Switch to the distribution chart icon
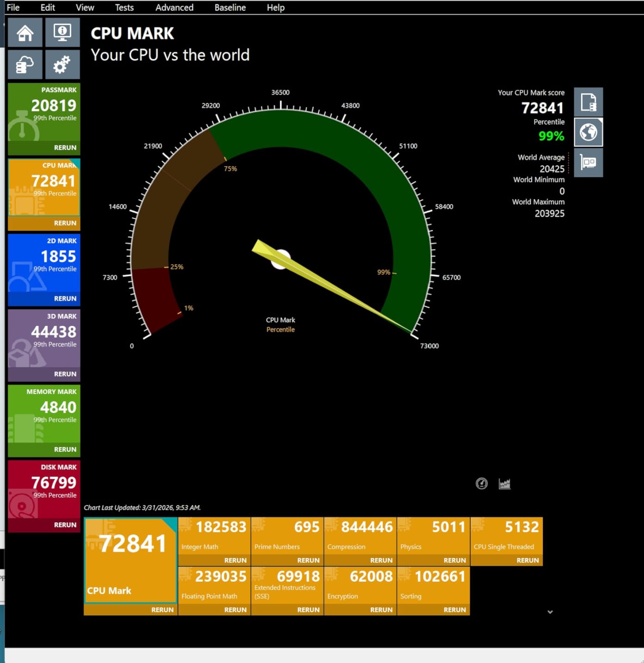This screenshot has height=663, width=644. 504,484
